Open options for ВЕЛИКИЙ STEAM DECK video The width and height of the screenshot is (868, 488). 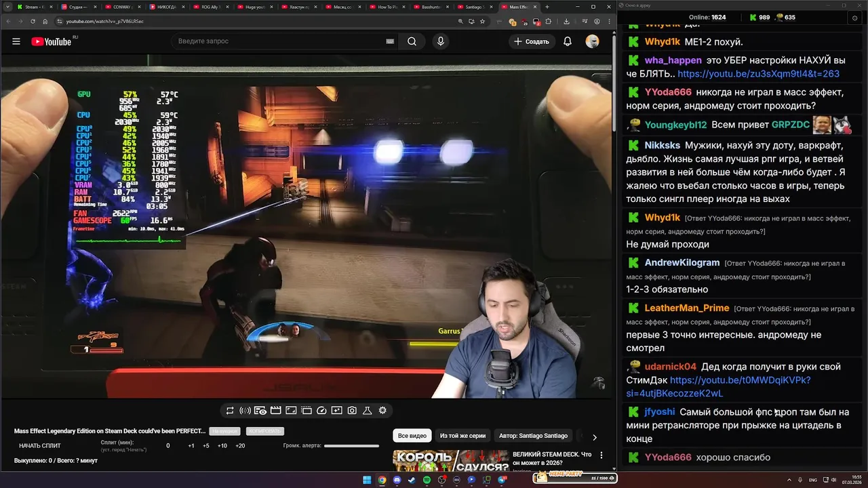601,456
